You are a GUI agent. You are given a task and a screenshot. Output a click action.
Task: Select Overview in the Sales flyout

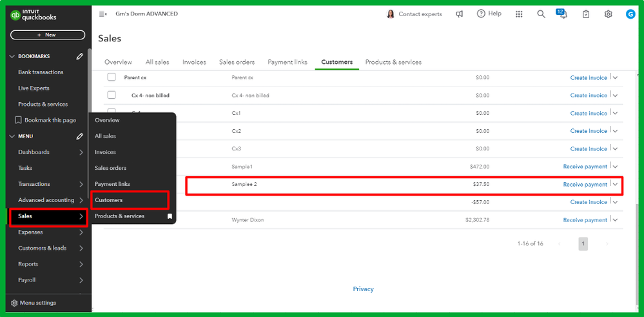(x=107, y=120)
